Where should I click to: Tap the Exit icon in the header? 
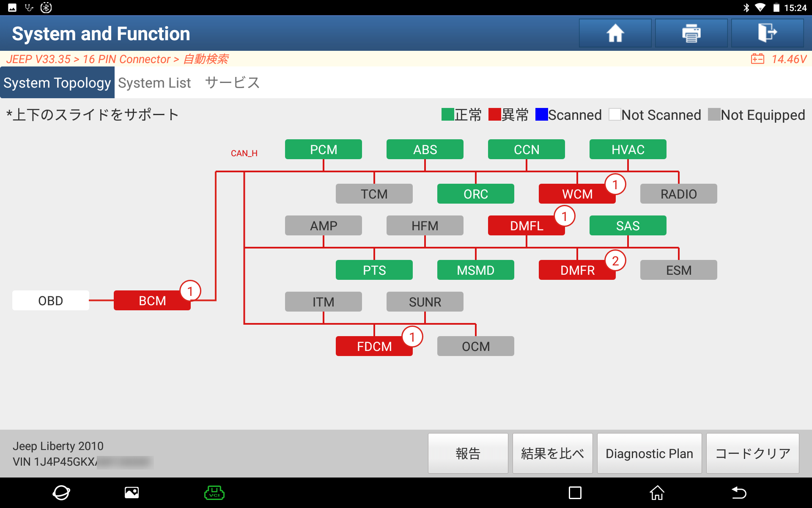[767, 33]
